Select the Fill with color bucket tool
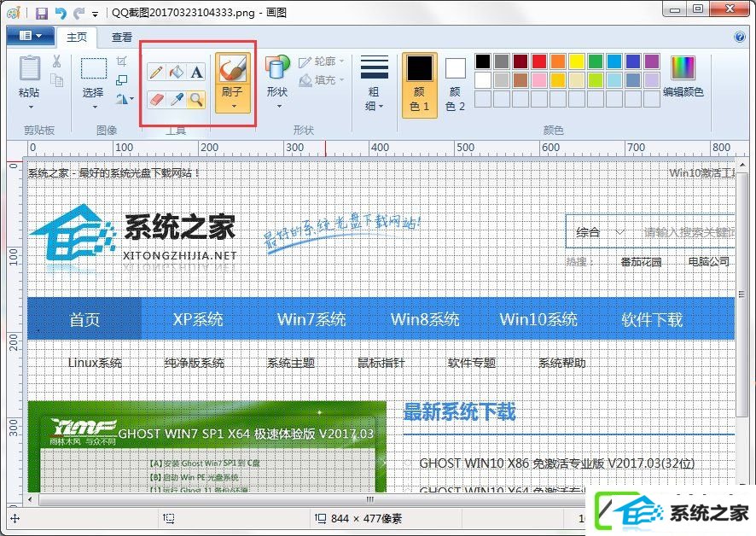Screen dimensions: 756x536 176,73
